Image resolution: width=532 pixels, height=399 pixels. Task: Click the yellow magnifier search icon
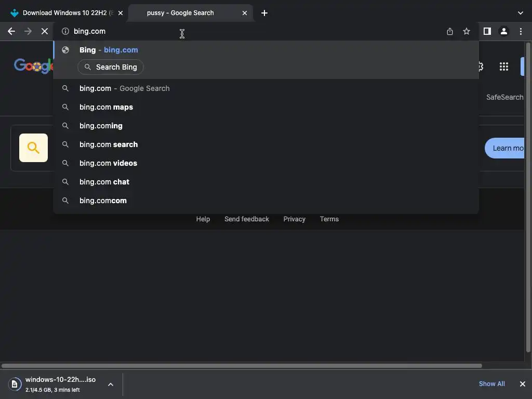coord(33,148)
